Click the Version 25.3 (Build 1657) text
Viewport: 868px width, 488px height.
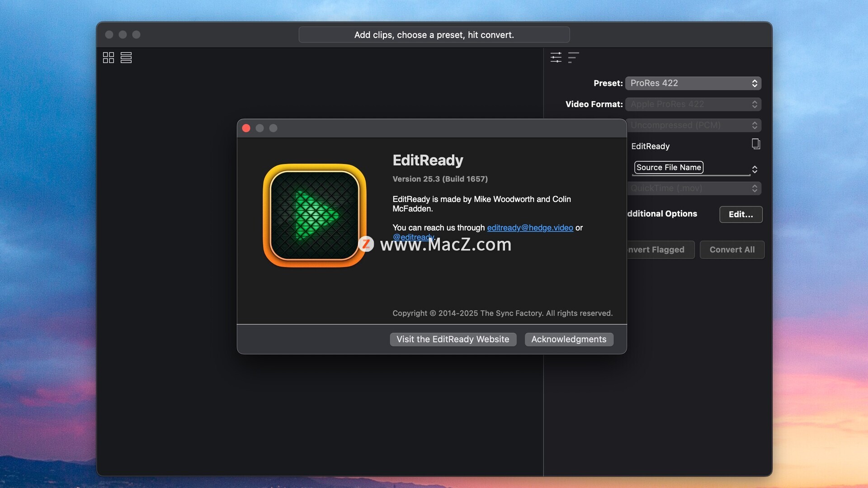(x=440, y=179)
